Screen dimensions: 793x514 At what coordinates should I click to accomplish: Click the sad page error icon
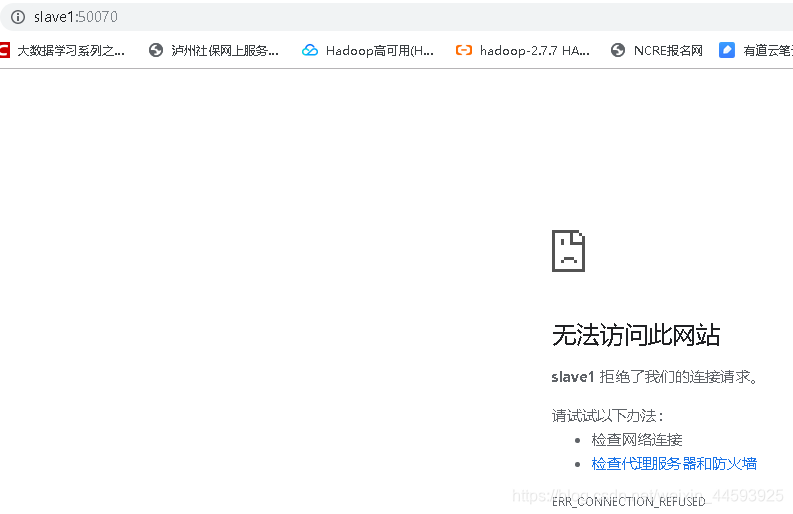[568, 251]
